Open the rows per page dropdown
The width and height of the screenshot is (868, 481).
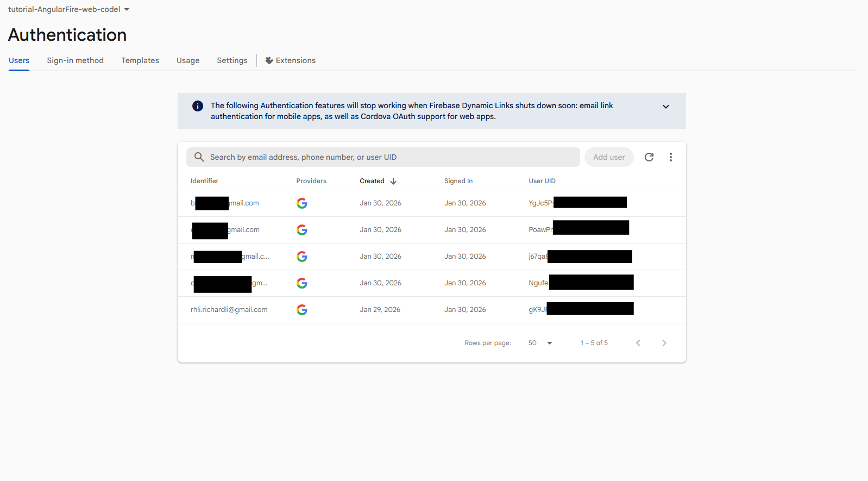540,343
